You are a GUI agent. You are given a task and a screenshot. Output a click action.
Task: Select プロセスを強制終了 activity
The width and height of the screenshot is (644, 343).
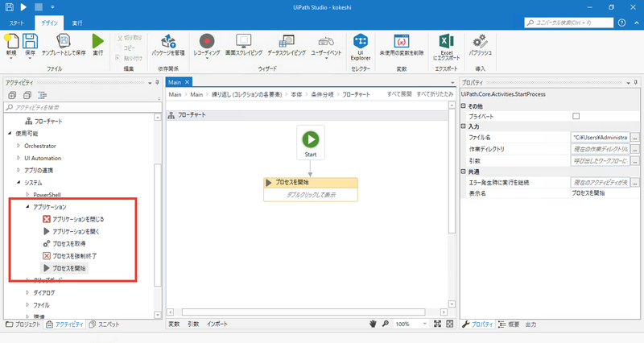pos(70,256)
